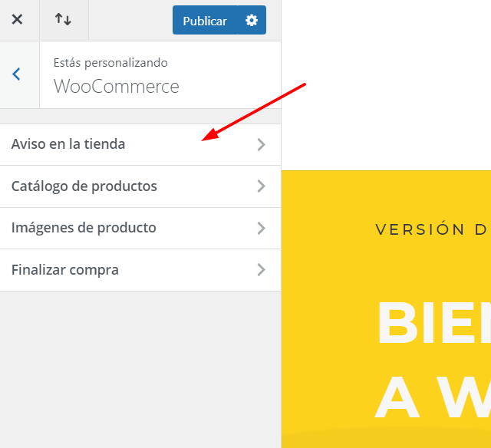The height and width of the screenshot is (448, 491).
Task: Toggle the up-down arrows reorder icon
Action: (63, 19)
